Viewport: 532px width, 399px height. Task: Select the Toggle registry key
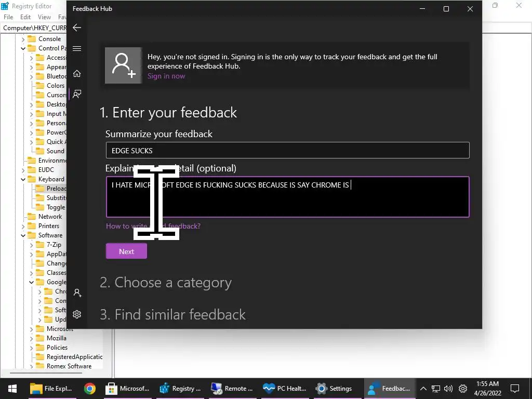coord(56,207)
